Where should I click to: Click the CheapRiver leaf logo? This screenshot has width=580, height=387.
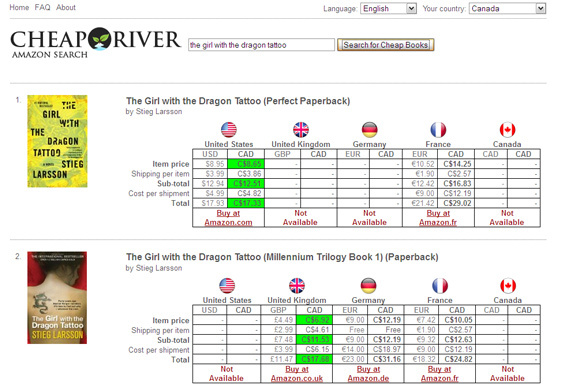click(100, 38)
